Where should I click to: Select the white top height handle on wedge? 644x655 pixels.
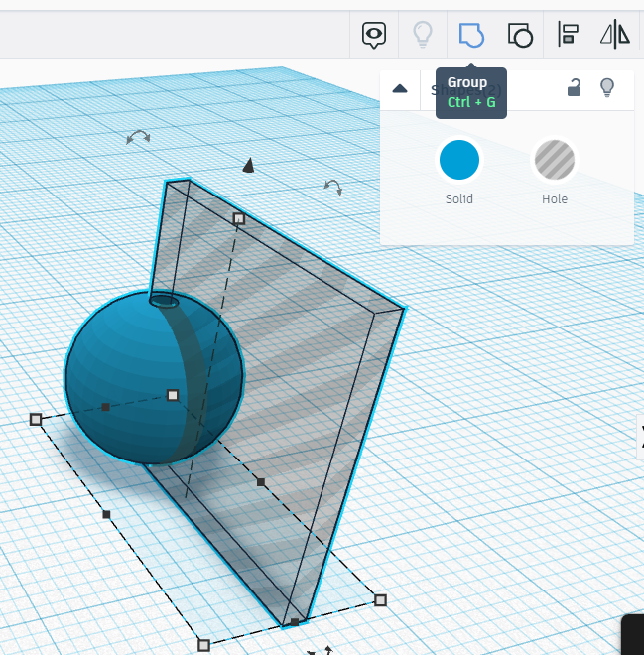coord(238,218)
